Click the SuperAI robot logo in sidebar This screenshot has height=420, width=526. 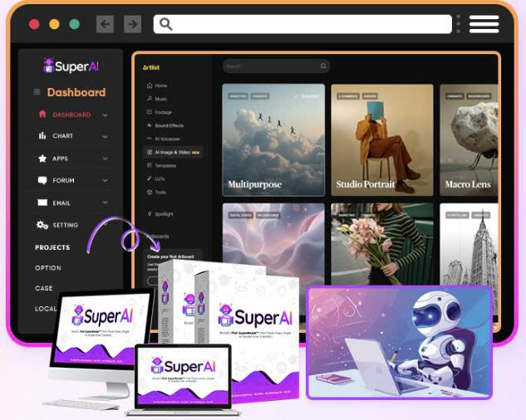tap(49, 66)
